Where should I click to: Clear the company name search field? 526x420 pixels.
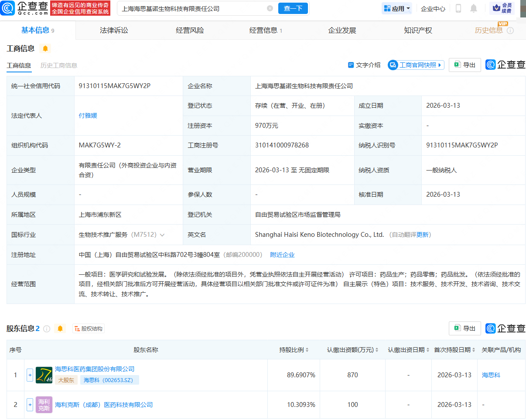click(x=270, y=8)
